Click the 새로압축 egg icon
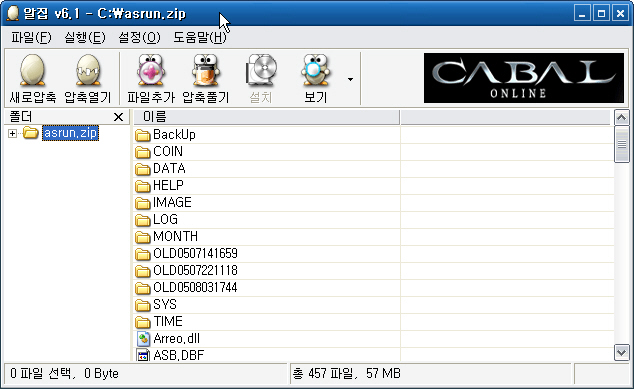 [x=33, y=71]
